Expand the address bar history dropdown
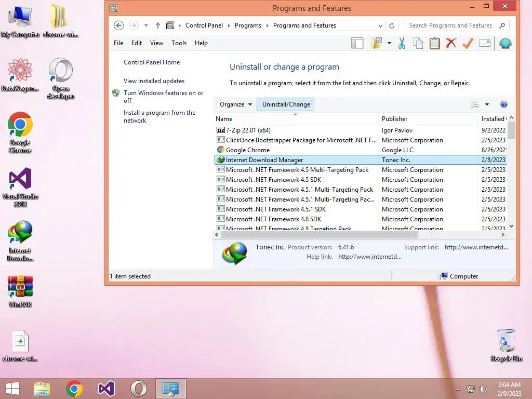This screenshot has height=399, width=532. (x=380, y=25)
